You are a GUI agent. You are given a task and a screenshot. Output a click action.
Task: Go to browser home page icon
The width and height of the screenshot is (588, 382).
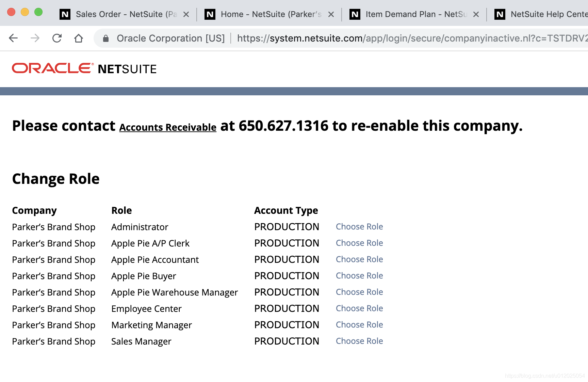click(x=79, y=38)
